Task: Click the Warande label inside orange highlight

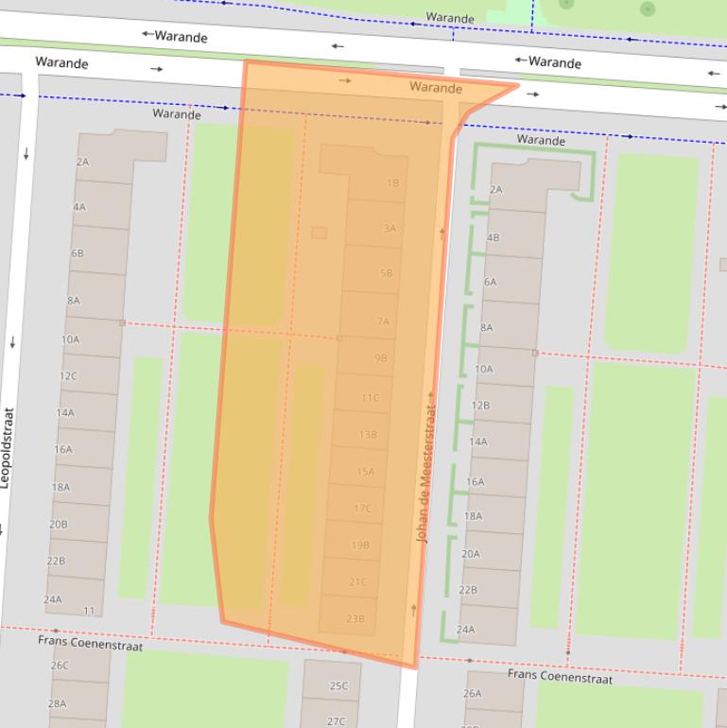Action: [436, 88]
